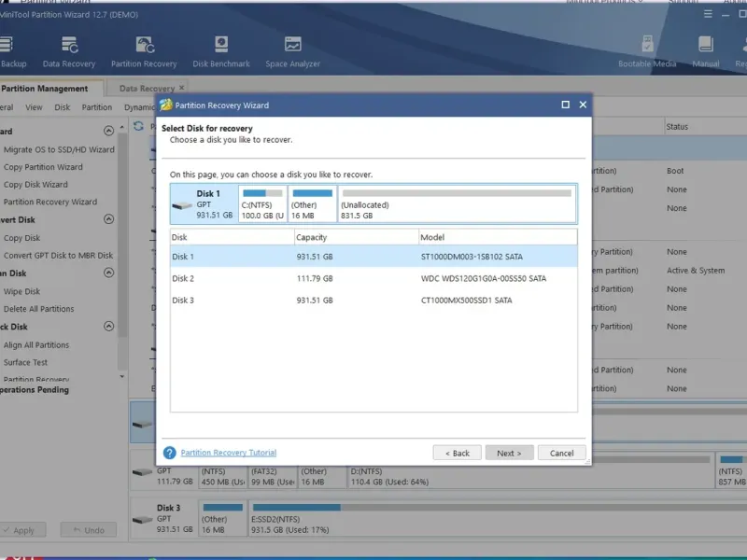The image size is (747, 560).
Task: Click the Backup toolbar icon
Action: point(12,52)
